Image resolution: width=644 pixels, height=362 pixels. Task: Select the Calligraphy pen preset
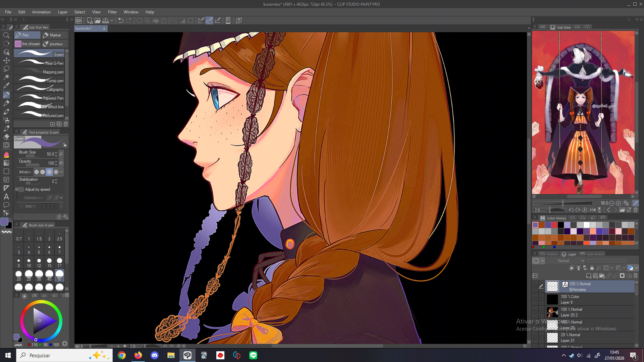[40, 89]
